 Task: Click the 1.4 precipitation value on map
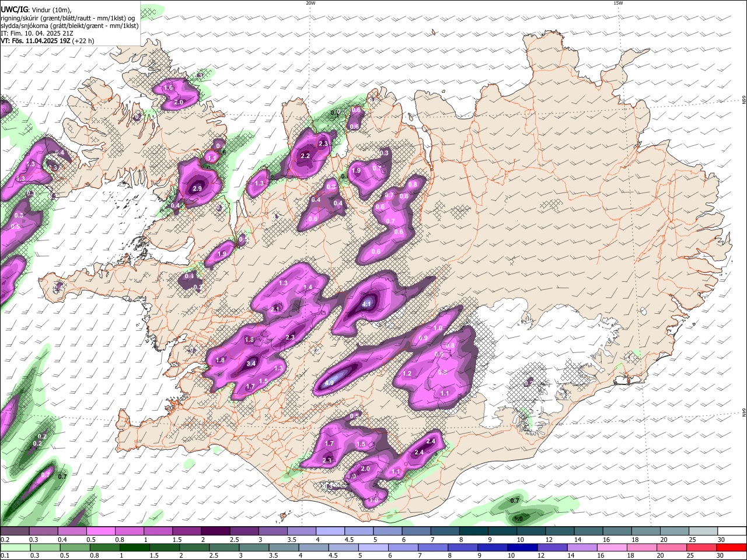click(308, 287)
